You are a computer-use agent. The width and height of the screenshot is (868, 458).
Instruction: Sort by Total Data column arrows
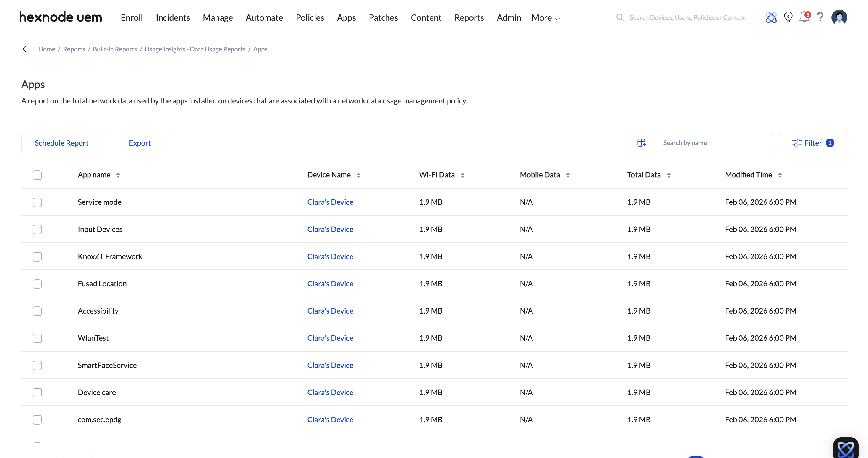click(668, 175)
